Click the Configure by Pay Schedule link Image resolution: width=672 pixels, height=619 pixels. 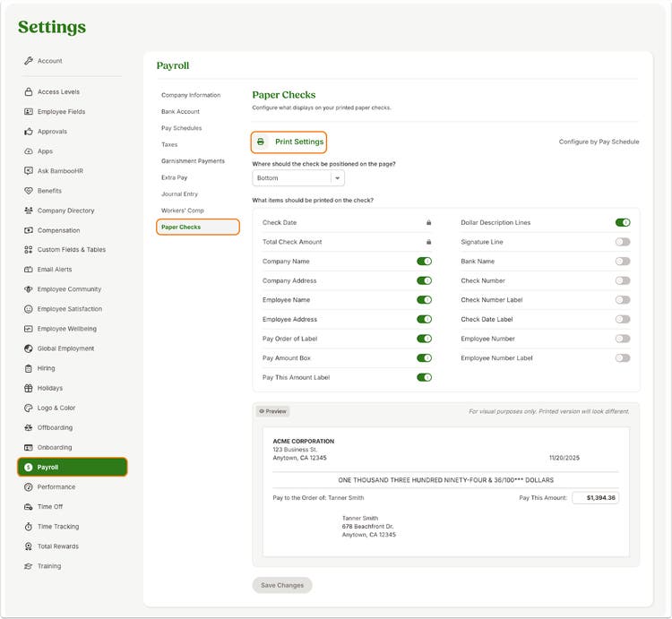pos(599,142)
